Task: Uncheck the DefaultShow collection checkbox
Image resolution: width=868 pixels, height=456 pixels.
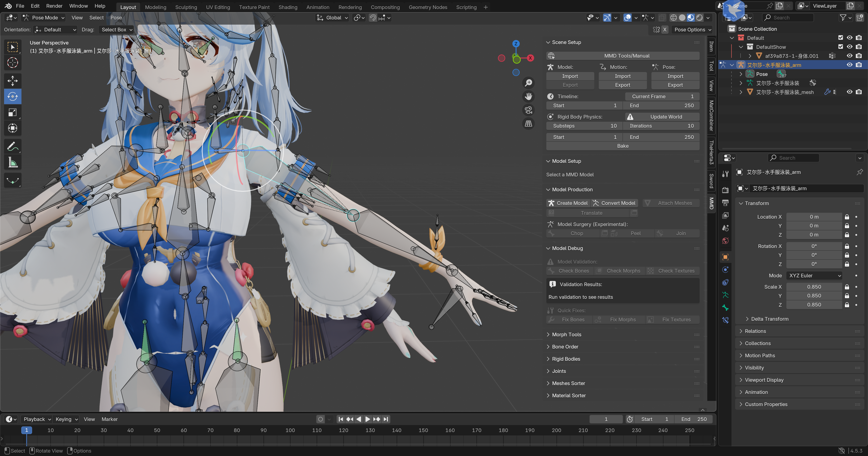Action: pyautogui.click(x=840, y=47)
